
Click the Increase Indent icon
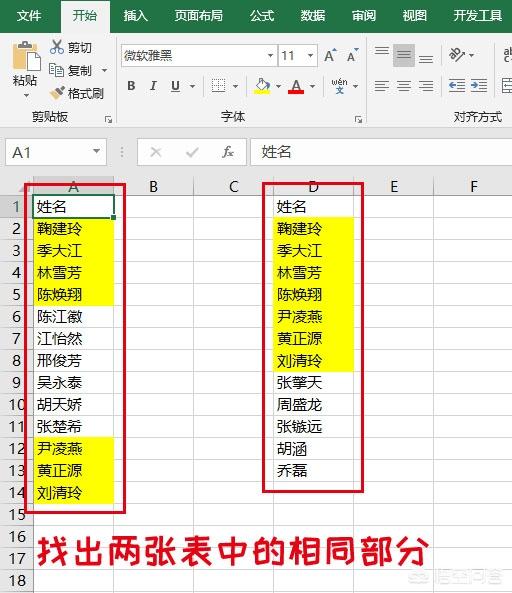[479, 85]
